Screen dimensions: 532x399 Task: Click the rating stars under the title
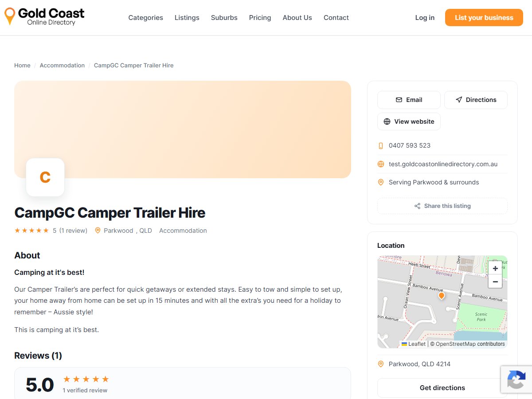click(x=31, y=231)
